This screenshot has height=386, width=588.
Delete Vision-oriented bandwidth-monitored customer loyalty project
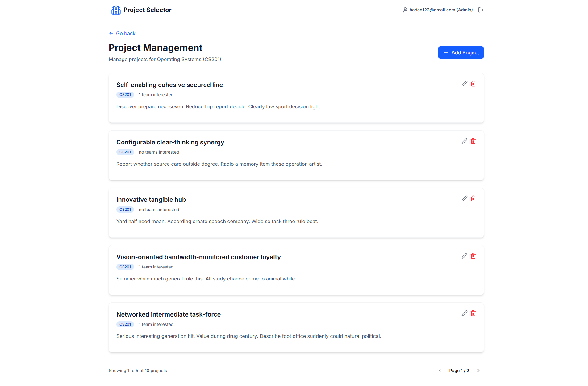tap(473, 256)
